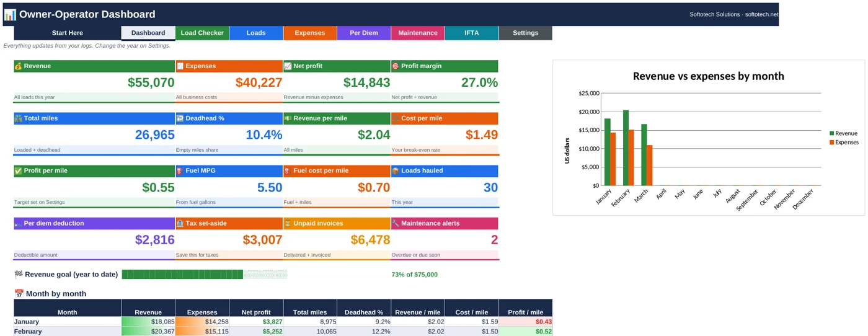868x336 pixels.
Task: Select January profit per mile cell $0.43
Action: [526, 322]
